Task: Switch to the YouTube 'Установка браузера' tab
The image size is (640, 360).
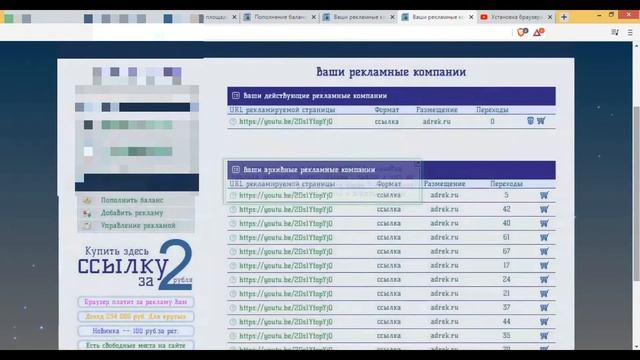Action: 516,17
